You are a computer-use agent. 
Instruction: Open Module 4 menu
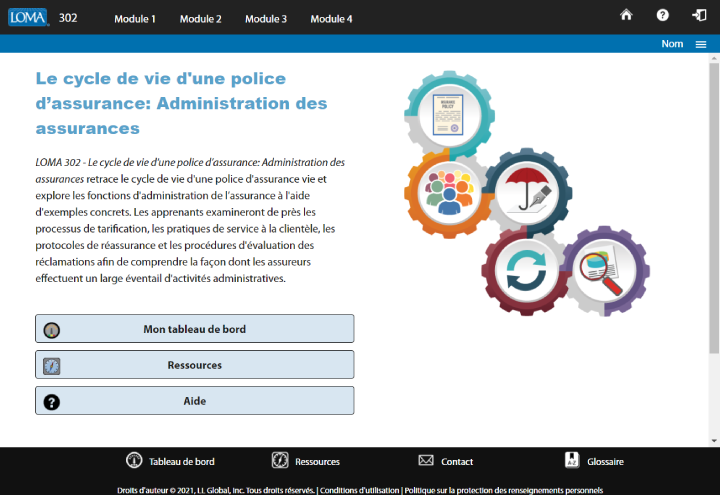point(332,19)
